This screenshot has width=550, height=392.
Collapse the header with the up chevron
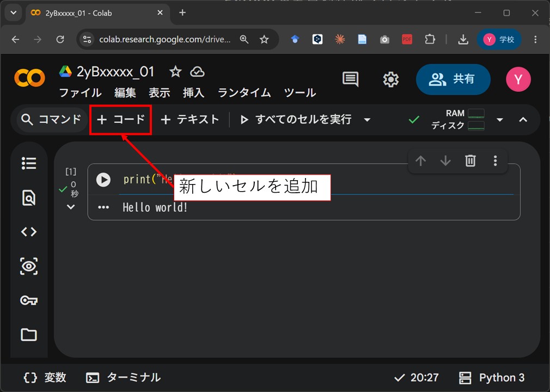click(x=523, y=120)
